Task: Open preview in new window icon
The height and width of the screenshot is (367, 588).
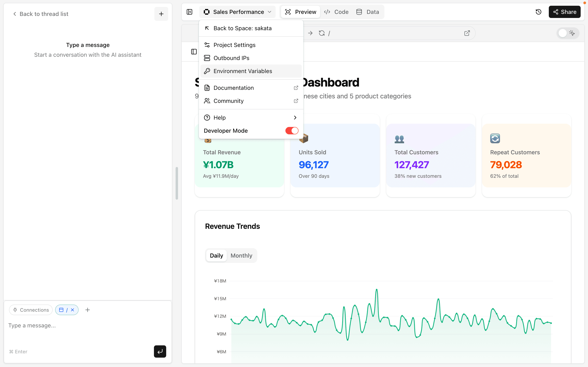Action: tap(467, 33)
